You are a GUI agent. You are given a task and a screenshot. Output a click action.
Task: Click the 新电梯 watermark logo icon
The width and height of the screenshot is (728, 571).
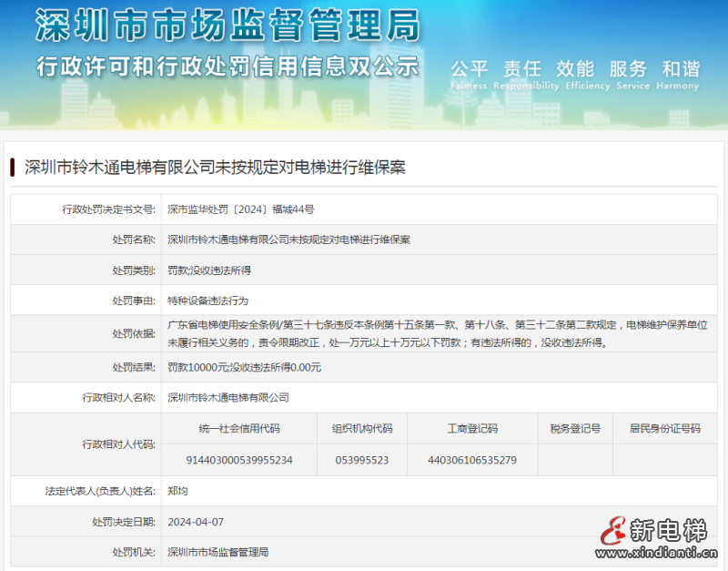[x=615, y=531]
